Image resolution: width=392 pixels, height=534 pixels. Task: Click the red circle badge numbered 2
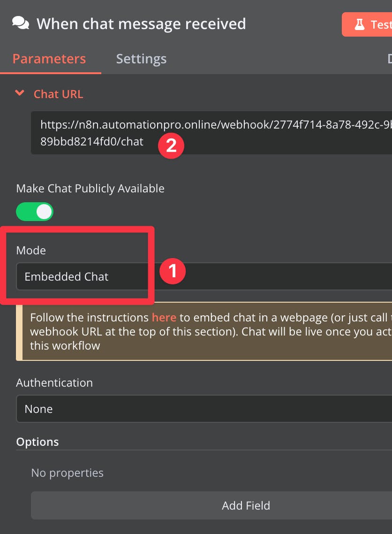point(171,145)
